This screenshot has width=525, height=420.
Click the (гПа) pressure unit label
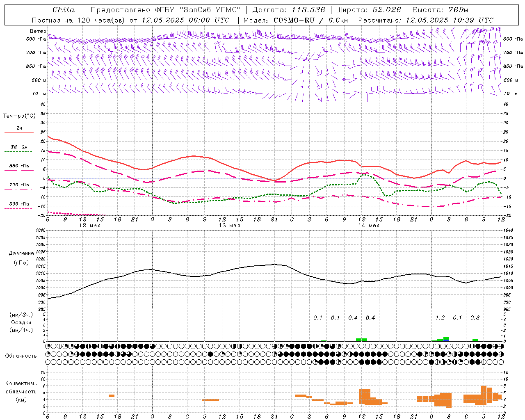pos(21,262)
